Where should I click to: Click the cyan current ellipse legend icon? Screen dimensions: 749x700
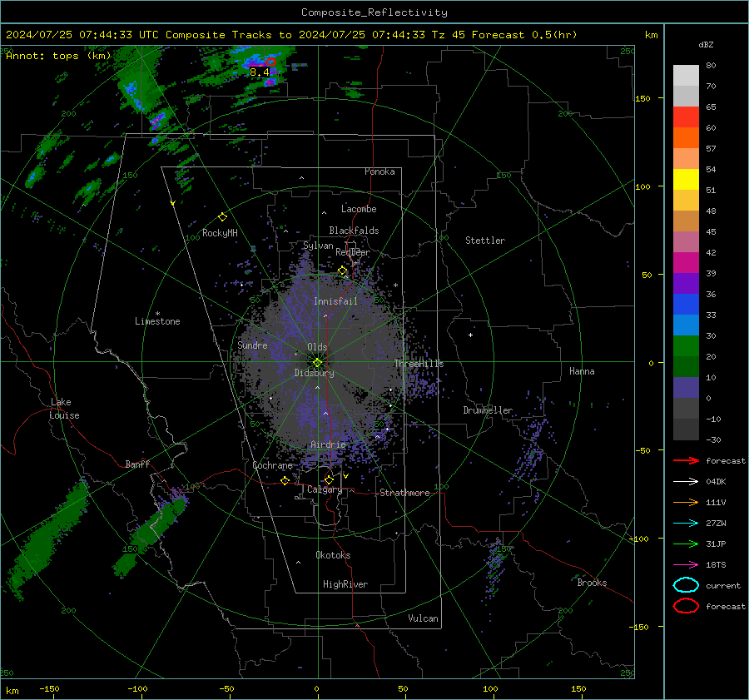(x=686, y=585)
